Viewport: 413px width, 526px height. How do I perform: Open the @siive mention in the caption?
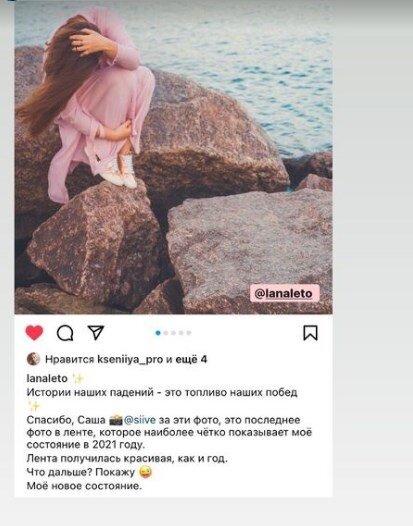click(x=140, y=420)
